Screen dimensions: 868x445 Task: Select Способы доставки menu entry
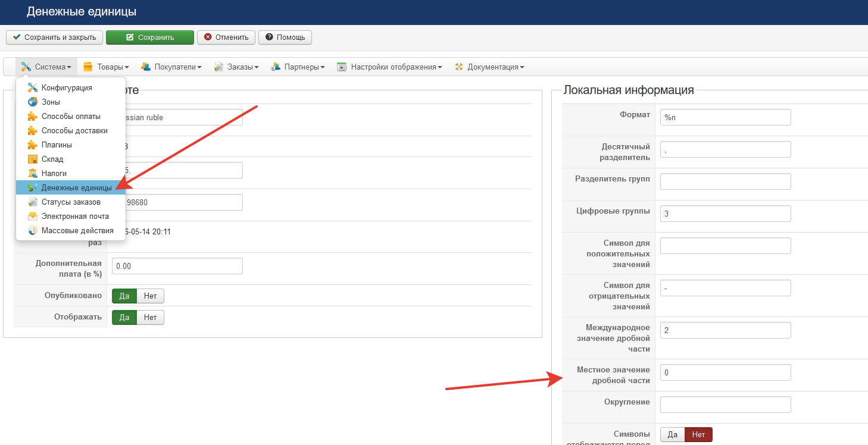(x=71, y=130)
